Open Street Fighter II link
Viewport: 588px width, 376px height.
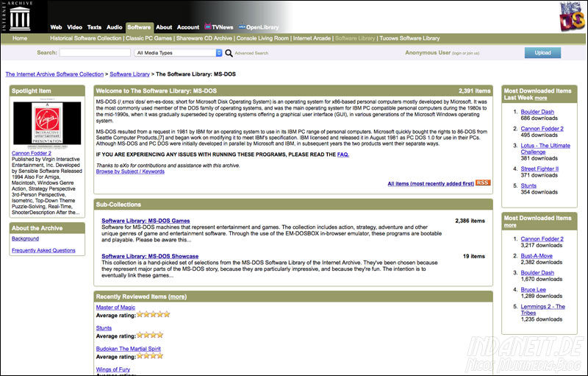click(539, 169)
